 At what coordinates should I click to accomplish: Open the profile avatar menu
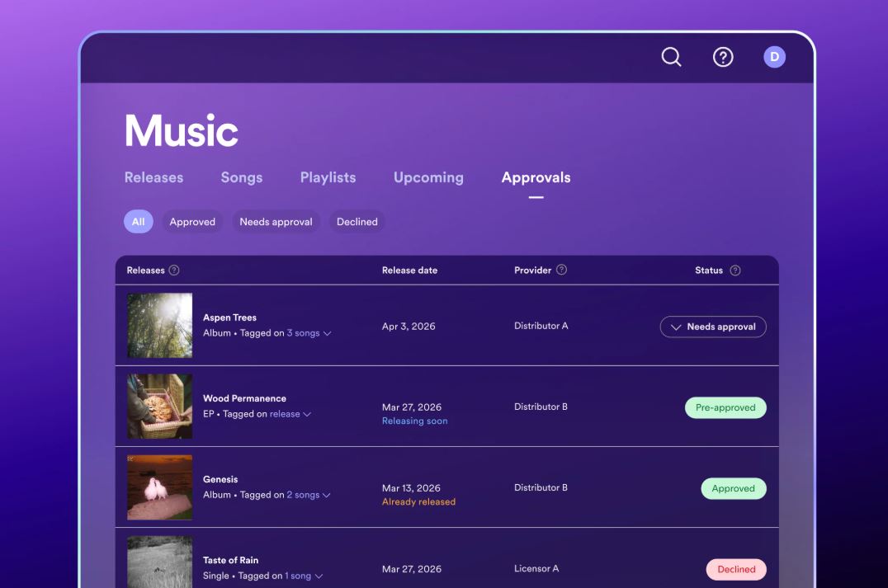pos(773,57)
